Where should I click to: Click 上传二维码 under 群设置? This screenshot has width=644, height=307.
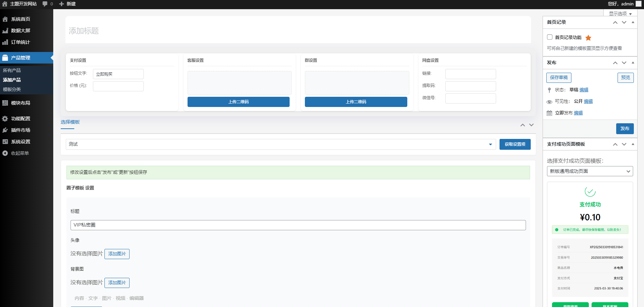click(356, 102)
